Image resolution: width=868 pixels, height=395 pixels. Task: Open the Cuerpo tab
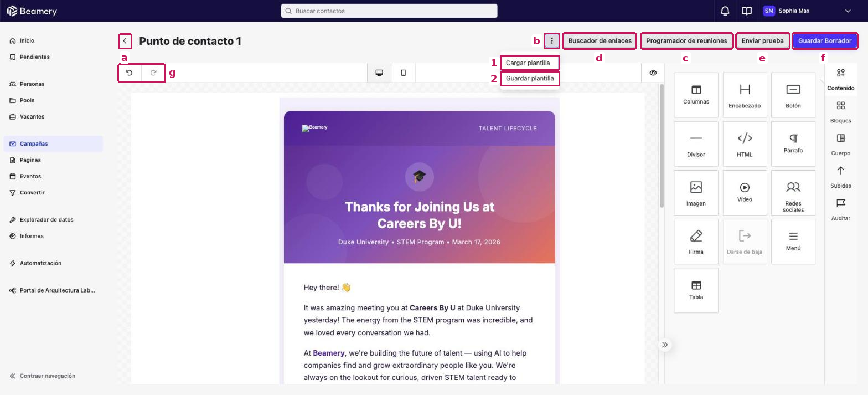[840, 145]
